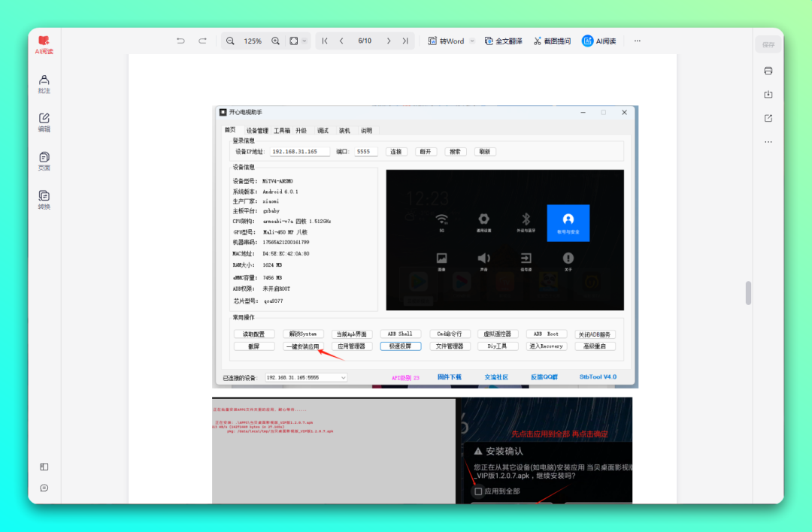Click the zoom in magnifier icon
The height and width of the screenshot is (532, 812).
pyautogui.click(x=275, y=41)
